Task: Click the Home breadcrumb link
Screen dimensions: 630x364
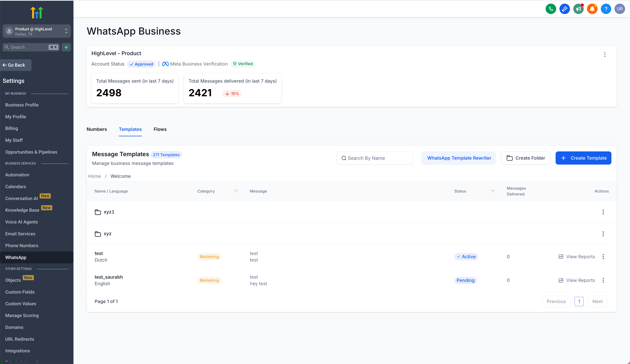Action: [94, 176]
